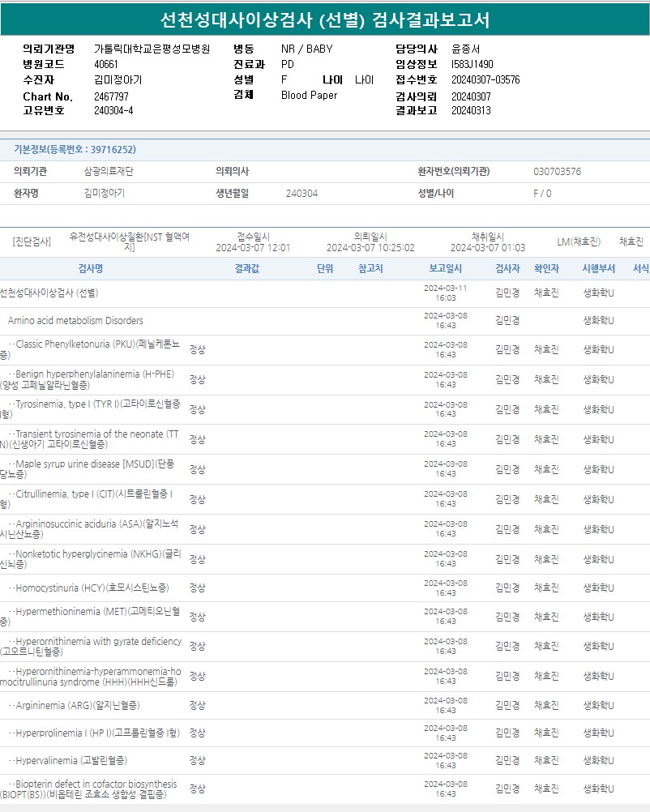This screenshot has height=812, width=650.
Task: Open the 기본정보 registration number section header
Action: (75, 150)
